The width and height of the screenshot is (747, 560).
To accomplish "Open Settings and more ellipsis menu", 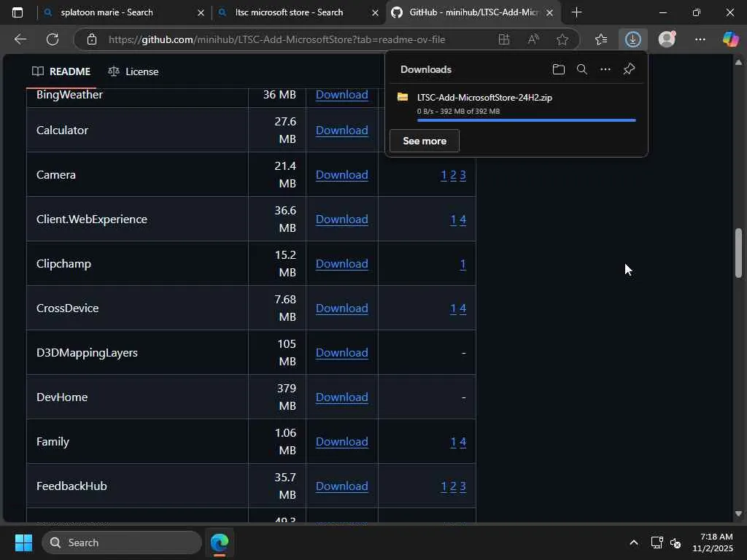I will pos(700,39).
